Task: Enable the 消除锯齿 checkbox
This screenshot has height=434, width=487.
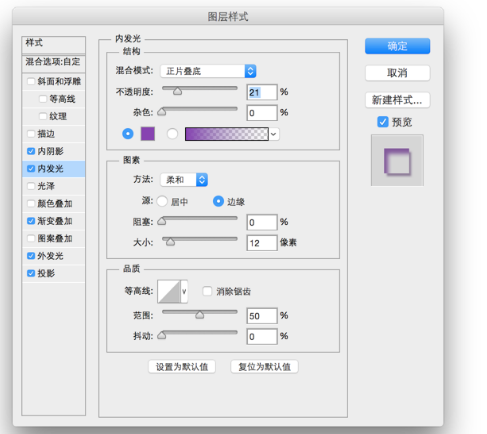Action: click(207, 291)
